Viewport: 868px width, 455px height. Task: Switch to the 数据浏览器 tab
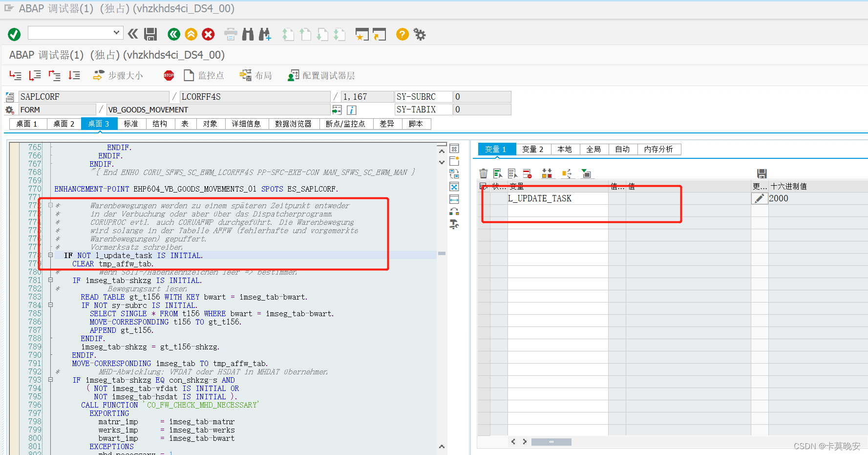(293, 124)
